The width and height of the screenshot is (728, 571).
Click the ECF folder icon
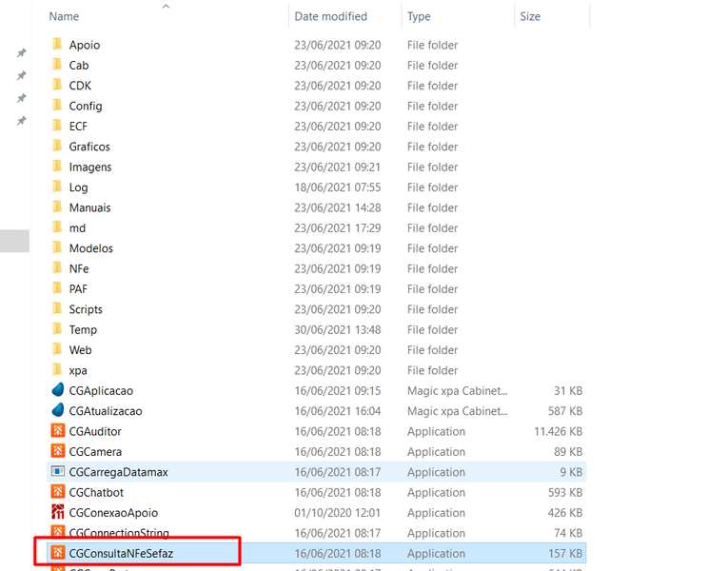[57, 126]
